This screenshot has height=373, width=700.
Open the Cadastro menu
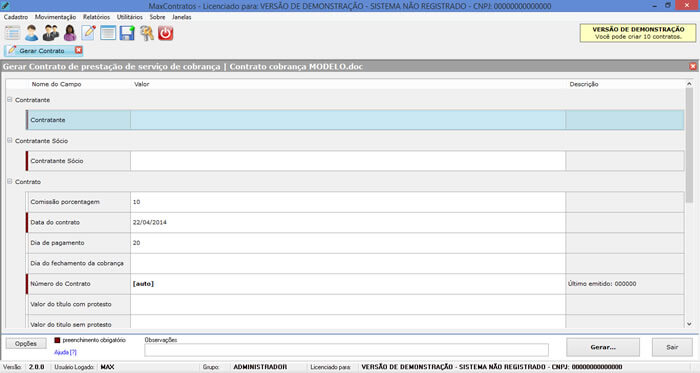pos(16,17)
